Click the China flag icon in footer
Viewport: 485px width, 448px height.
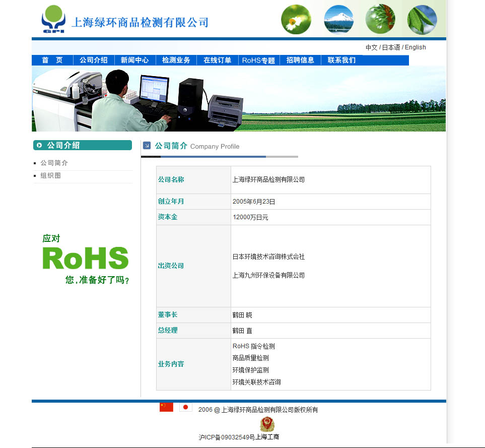tap(166, 407)
